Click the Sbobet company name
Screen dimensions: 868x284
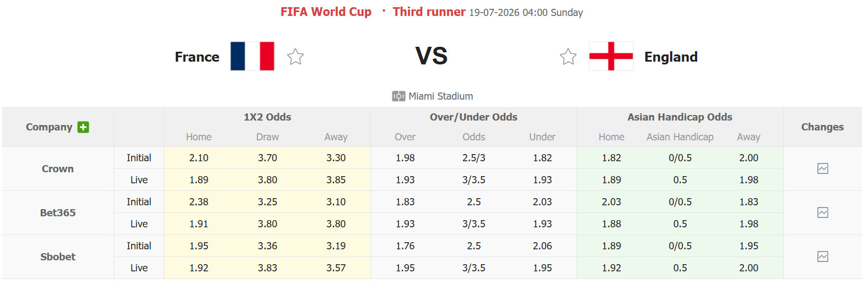click(x=58, y=256)
